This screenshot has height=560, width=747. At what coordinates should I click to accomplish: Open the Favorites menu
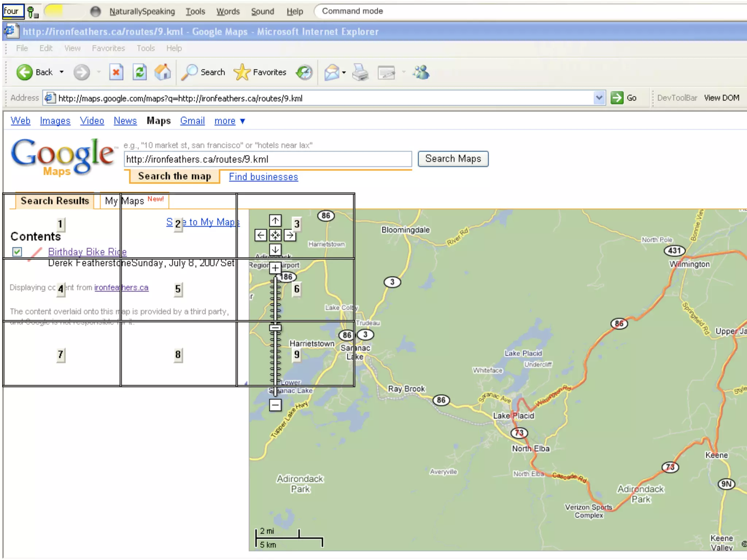tap(108, 48)
